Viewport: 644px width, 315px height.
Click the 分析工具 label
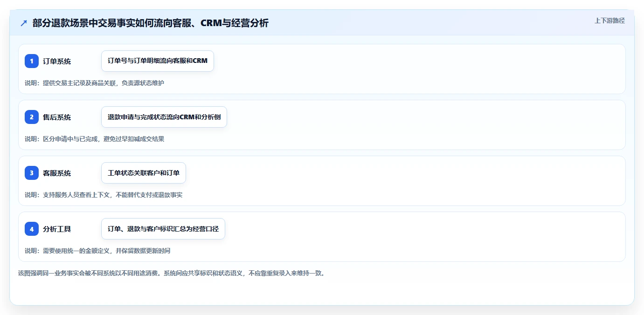point(57,229)
